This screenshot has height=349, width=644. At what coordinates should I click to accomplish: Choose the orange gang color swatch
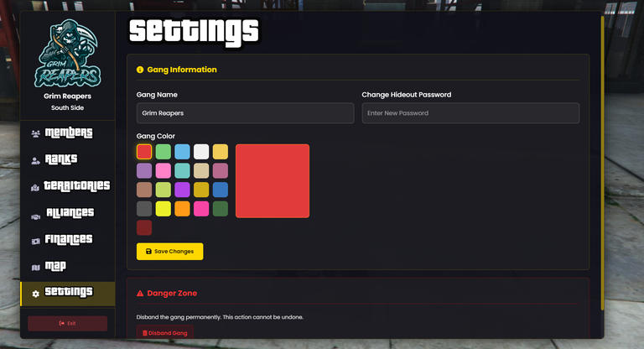coord(182,209)
